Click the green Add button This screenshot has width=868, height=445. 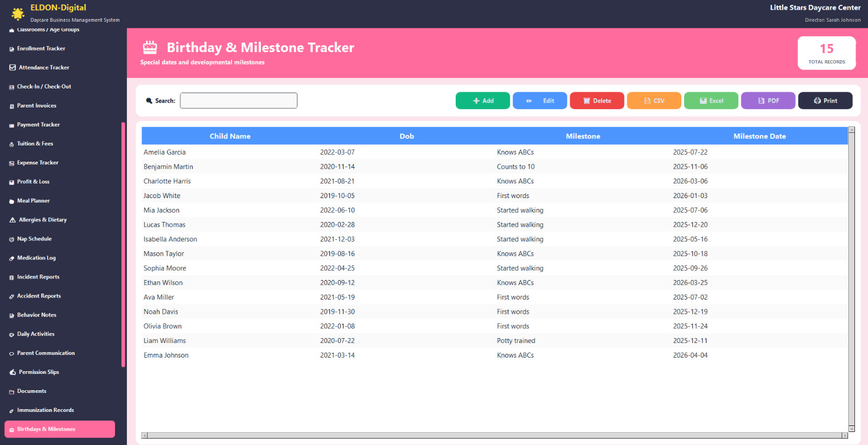click(x=483, y=100)
